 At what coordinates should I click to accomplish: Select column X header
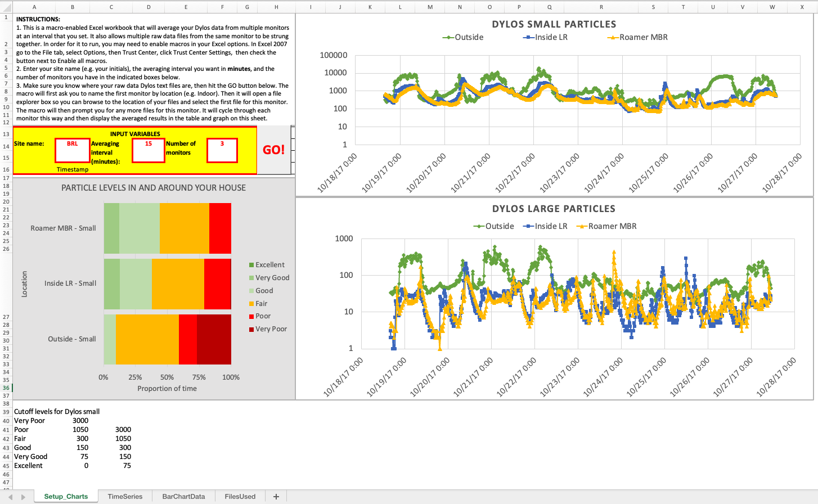[x=802, y=7]
